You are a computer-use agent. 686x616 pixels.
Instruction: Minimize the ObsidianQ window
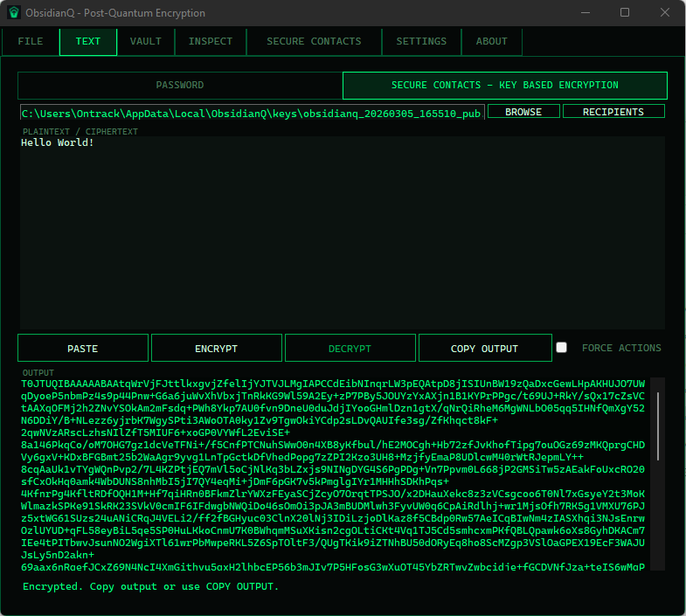tap(586, 13)
